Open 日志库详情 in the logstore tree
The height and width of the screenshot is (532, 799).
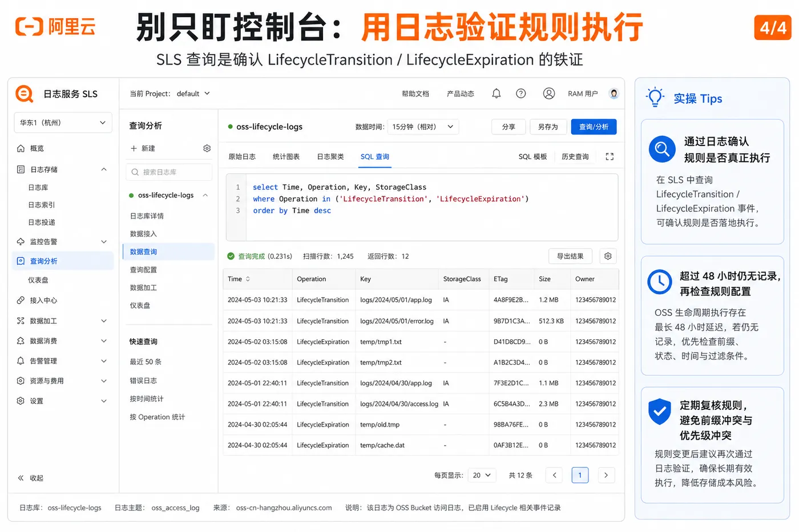[147, 216]
